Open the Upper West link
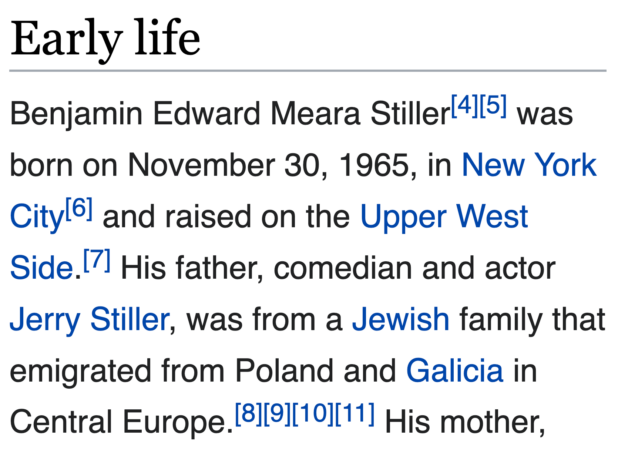This screenshot has width=618, height=453. click(x=444, y=217)
